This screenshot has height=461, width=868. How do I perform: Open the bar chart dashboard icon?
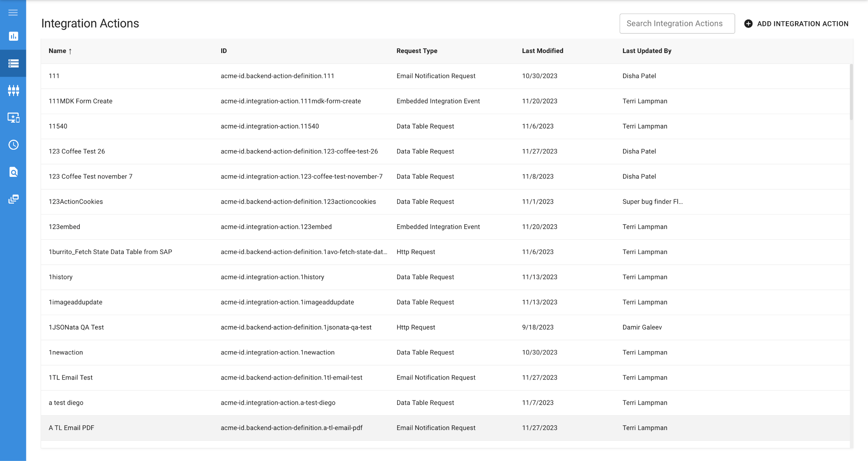[x=13, y=36]
